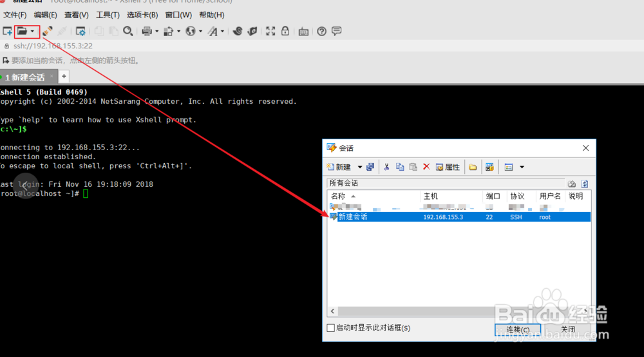The height and width of the screenshot is (357, 644).
Task: Sort by 端口 column header
Action: tap(494, 197)
